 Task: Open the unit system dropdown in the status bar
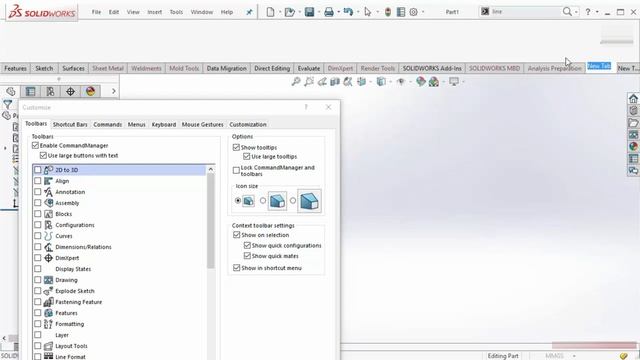pyautogui.click(x=574, y=356)
